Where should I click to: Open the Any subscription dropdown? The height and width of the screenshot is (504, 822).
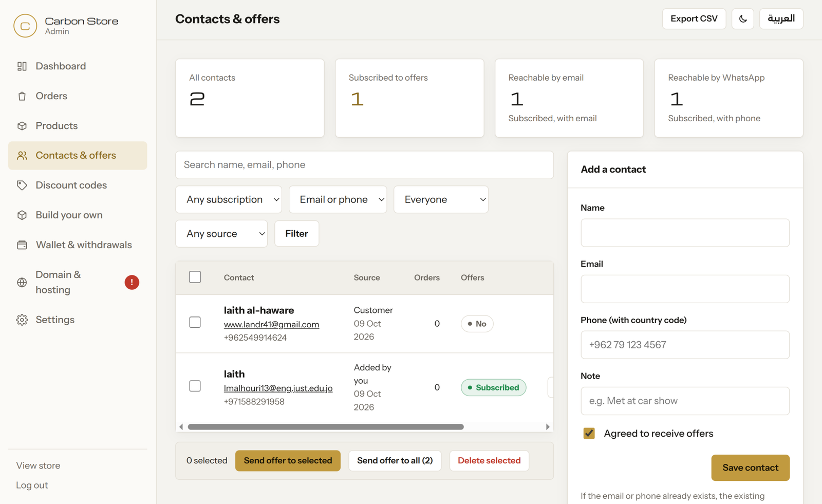229,199
